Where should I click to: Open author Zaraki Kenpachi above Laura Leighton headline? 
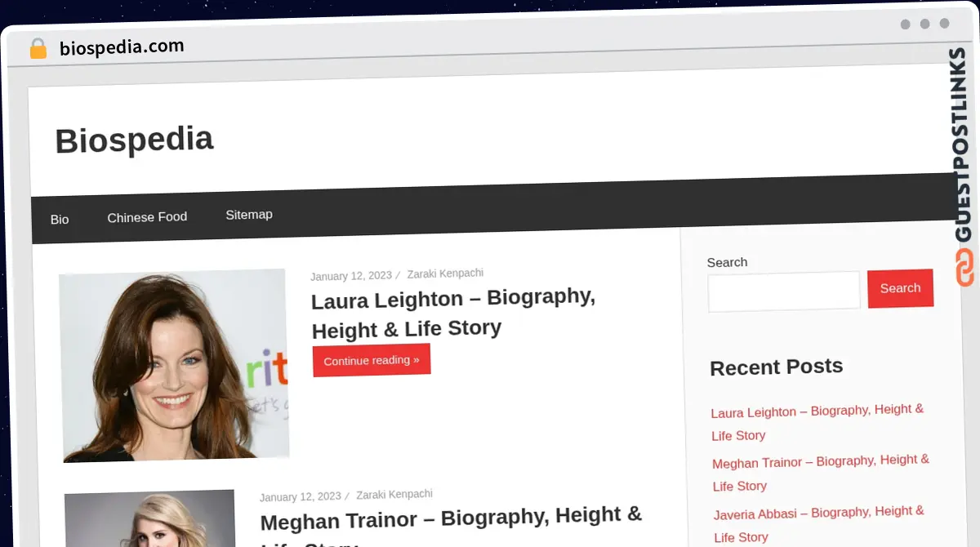pyautogui.click(x=445, y=273)
